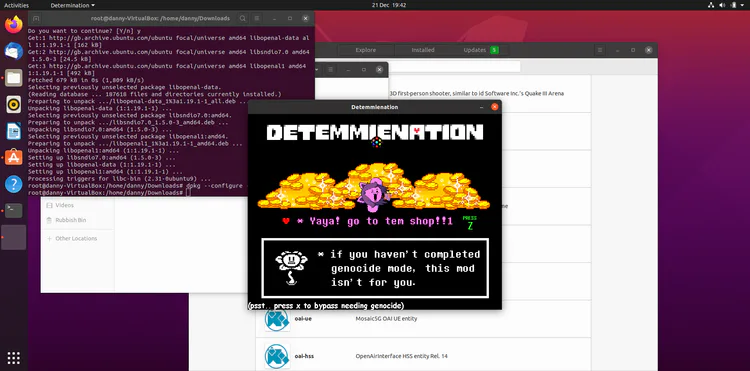The width and height of the screenshot is (750, 371).
Task: Minimize the Detemmienation game window
Action: click(x=481, y=107)
